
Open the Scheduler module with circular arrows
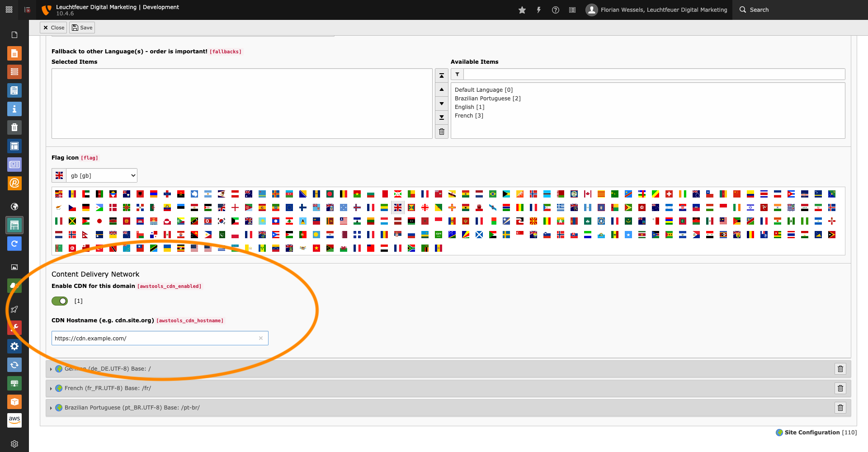pos(14,365)
